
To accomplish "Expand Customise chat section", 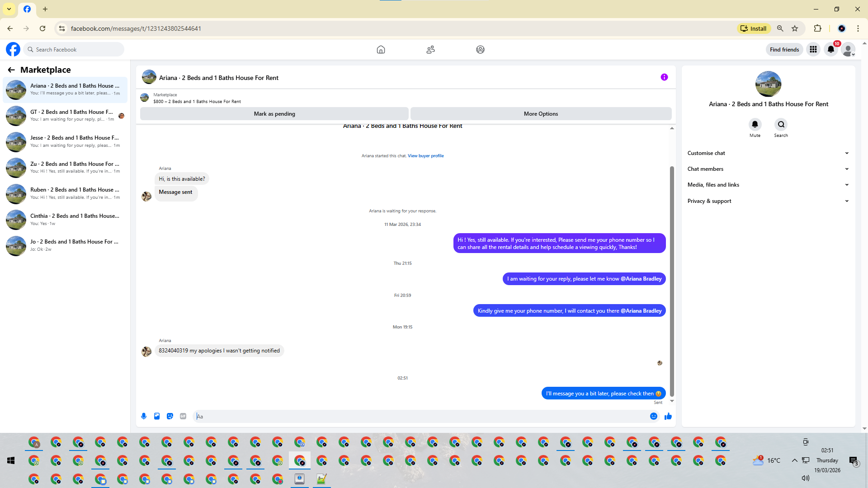I will coord(768,153).
